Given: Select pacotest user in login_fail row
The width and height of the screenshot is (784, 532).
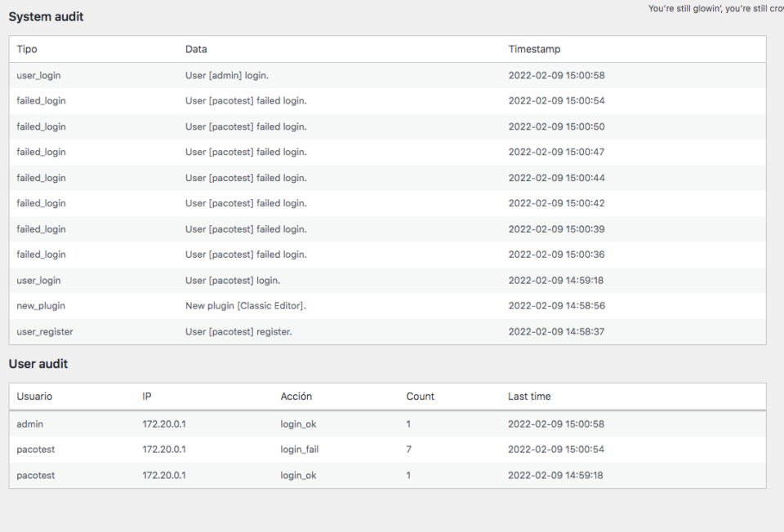Looking at the screenshot, I should 35,450.
